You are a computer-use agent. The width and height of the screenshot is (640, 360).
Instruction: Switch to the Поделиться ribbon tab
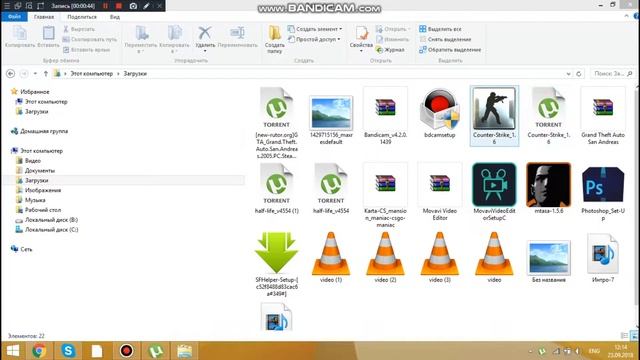tap(82, 17)
